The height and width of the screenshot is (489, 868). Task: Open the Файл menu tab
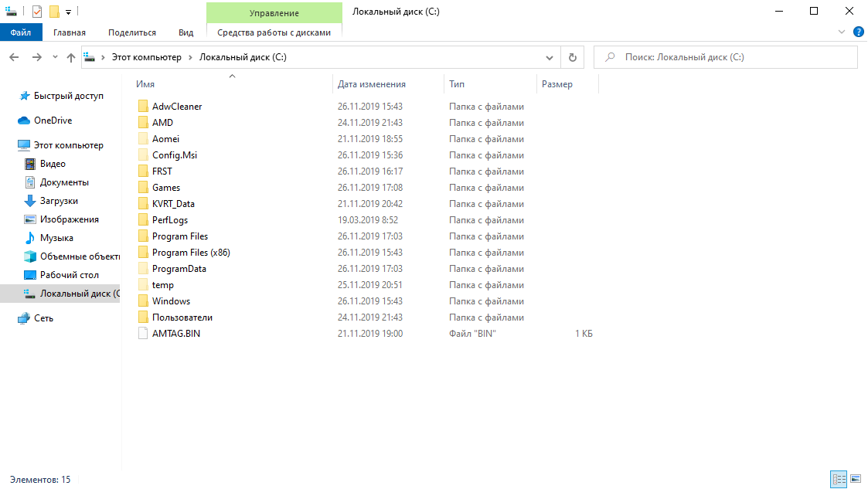pyautogui.click(x=20, y=32)
